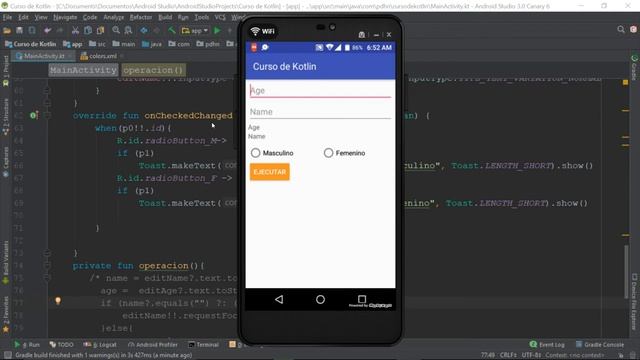Open the Analyze menu
Image resolution: width=640 pixels, height=360 pixels.
tap(113, 17)
